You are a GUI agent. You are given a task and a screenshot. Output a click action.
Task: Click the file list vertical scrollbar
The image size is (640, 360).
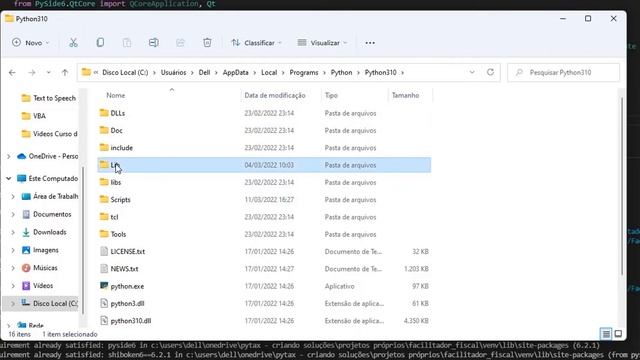coord(622,186)
